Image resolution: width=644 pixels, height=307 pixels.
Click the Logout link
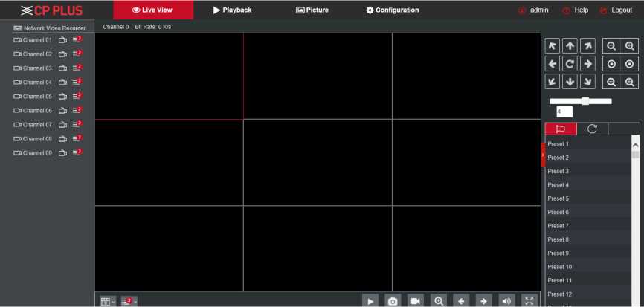[616, 10]
